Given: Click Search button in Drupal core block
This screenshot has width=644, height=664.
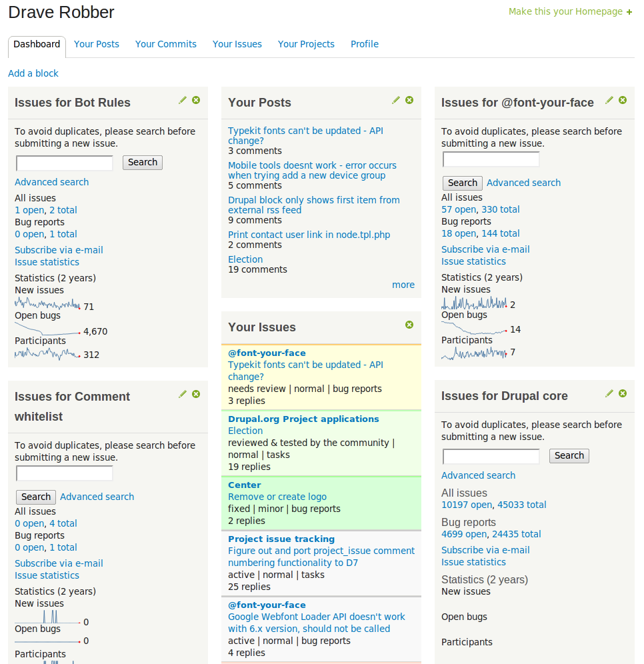Looking at the screenshot, I should tap(569, 455).
